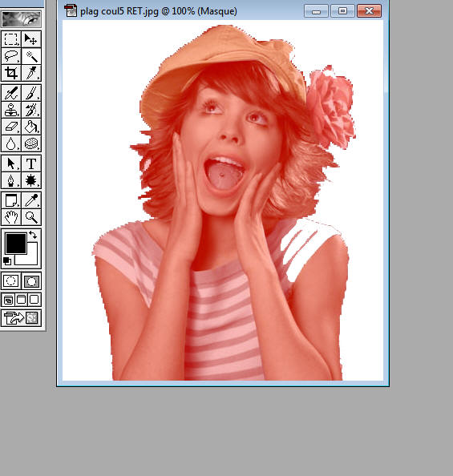Select the Move tool

(31, 38)
